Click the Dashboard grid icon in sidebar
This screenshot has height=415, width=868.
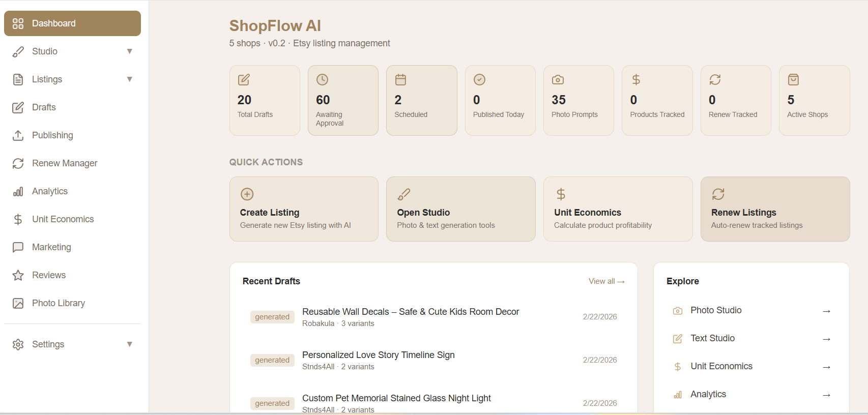[x=18, y=23]
